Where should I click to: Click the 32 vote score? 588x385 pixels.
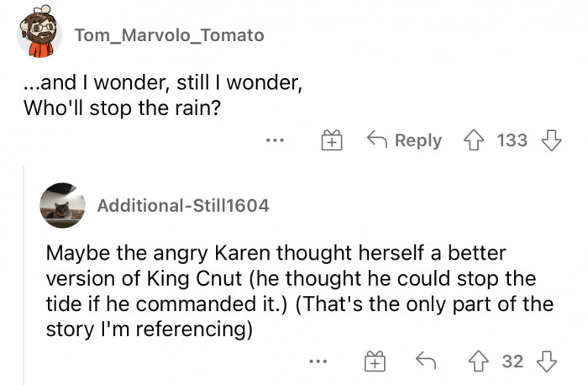click(512, 361)
